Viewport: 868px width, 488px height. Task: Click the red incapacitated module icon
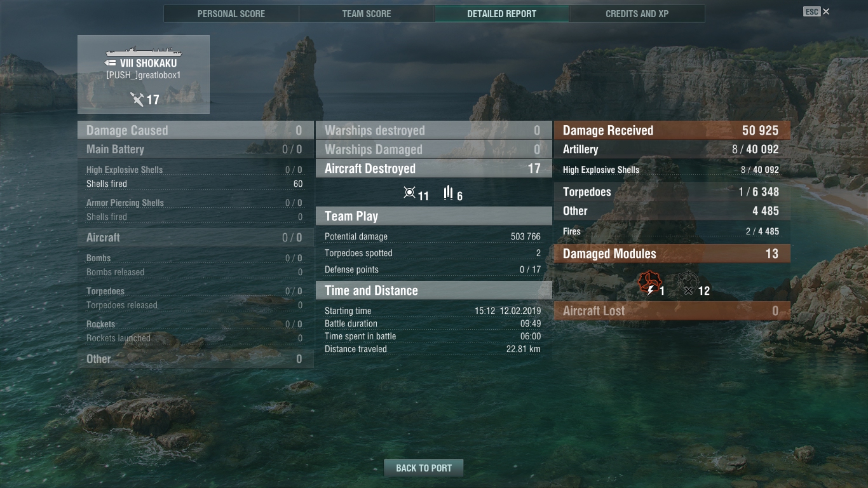(x=649, y=283)
